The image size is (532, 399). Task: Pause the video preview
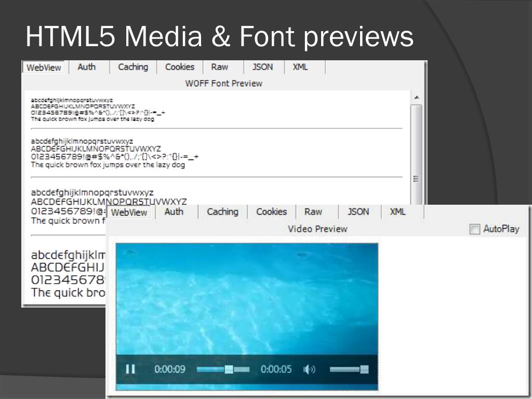130,369
